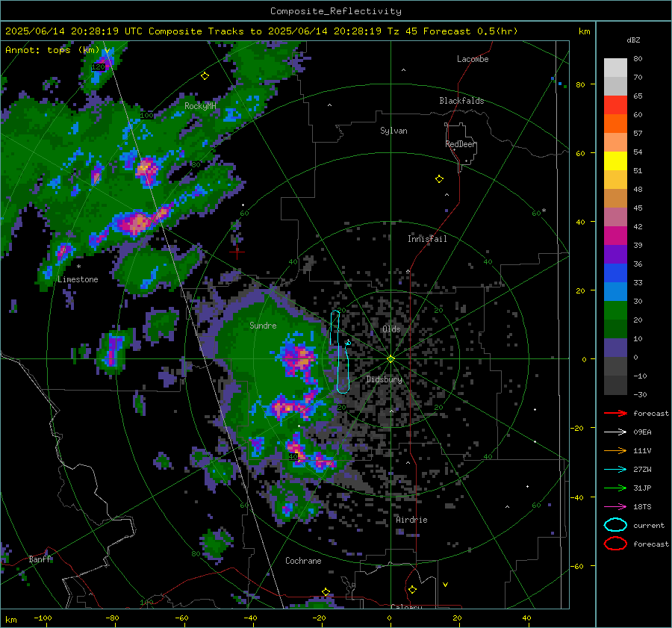Click the -60 km tick on right axis
The height and width of the screenshot is (628, 672).
[x=577, y=566]
